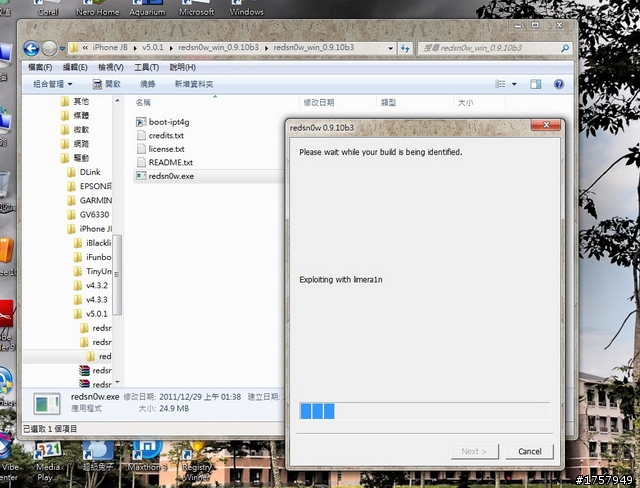The image size is (640, 488).
Task: Open the 檔案(F) menu
Action: coord(40,67)
